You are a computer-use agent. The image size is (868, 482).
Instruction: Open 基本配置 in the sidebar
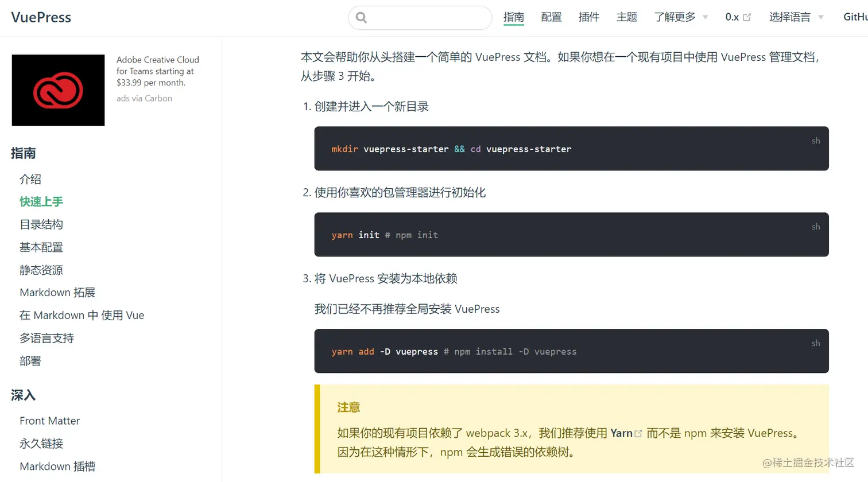41,247
